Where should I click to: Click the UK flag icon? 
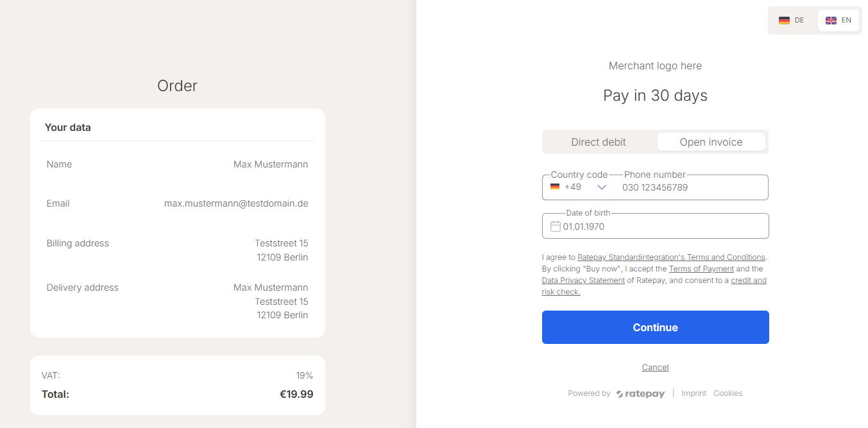(x=831, y=21)
